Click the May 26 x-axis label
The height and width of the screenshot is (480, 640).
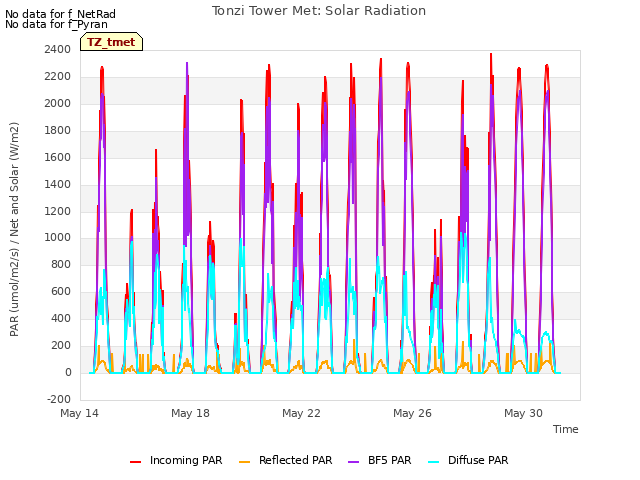(413, 413)
